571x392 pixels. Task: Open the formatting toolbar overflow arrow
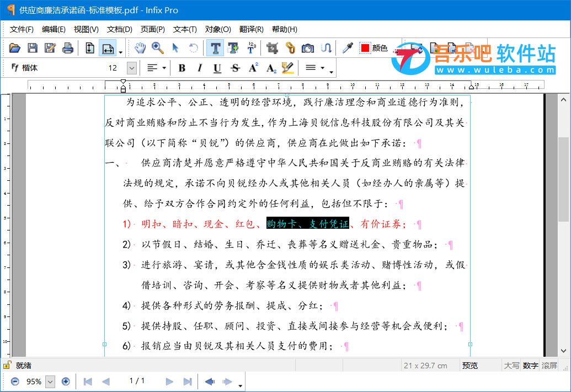(x=332, y=72)
